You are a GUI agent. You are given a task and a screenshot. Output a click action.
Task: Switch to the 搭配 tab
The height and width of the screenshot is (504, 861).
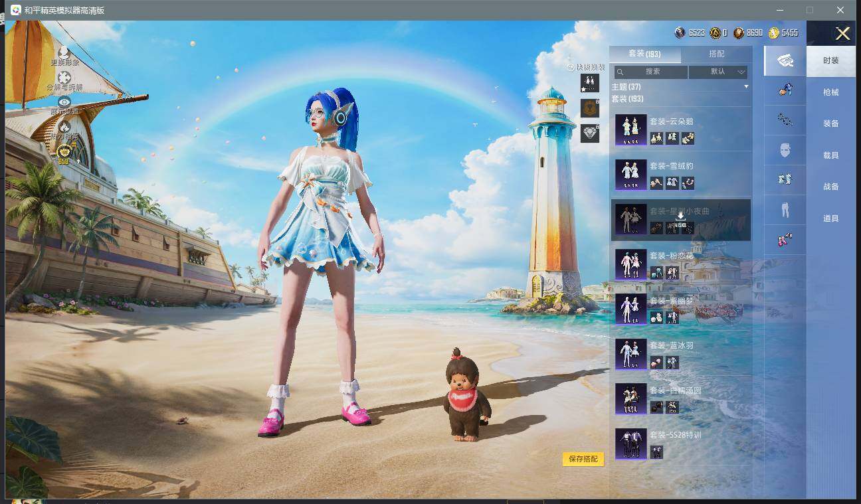tap(717, 54)
